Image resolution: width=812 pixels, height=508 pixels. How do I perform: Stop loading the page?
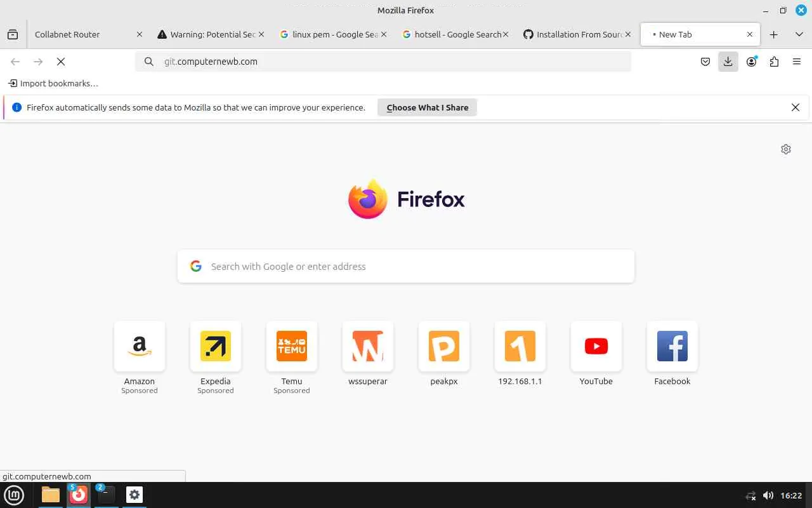coord(61,62)
